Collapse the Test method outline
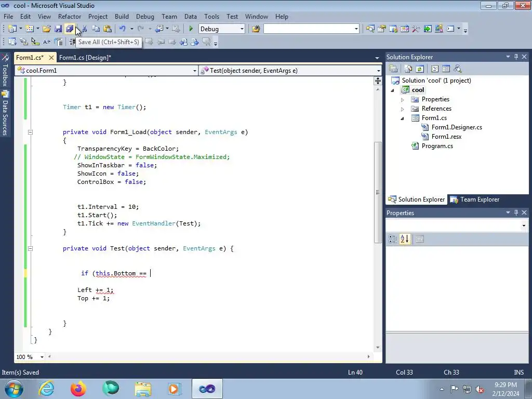532x399 pixels. [x=30, y=248]
